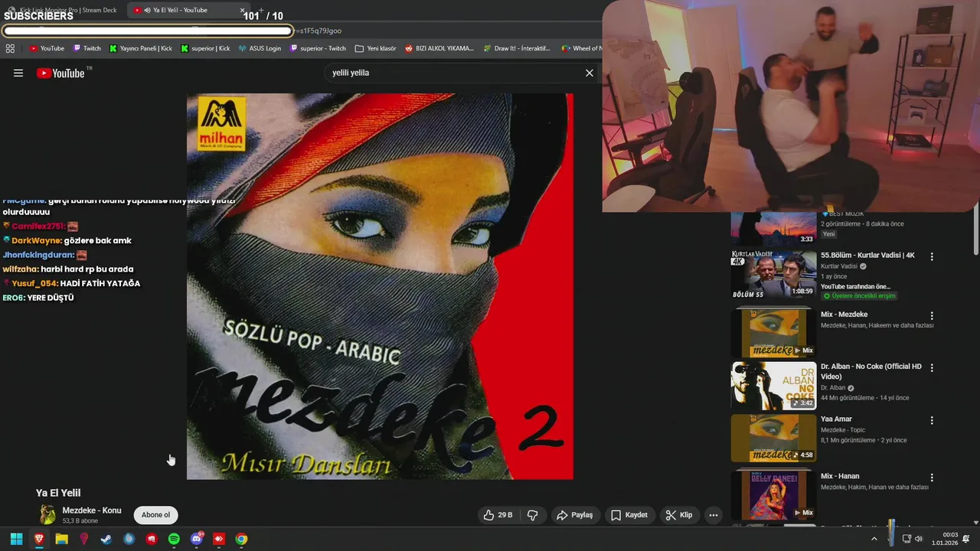The height and width of the screenshot is (551, 980).
Task: Open Brave browser from the taskbar
Action: (39, 539)
